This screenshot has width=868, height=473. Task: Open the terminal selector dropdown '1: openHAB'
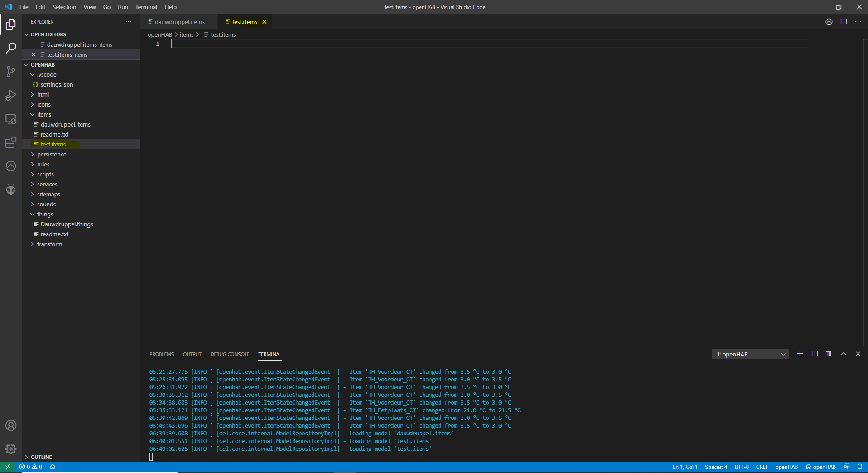[750, 354]
